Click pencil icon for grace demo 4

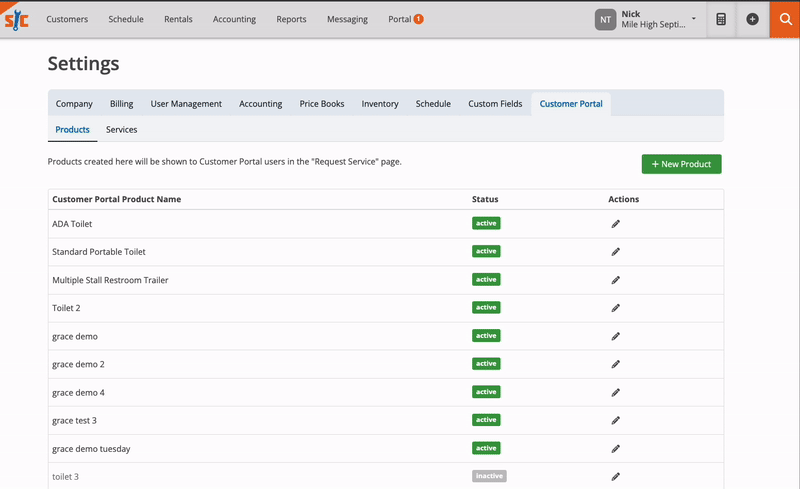pos(616,393)
